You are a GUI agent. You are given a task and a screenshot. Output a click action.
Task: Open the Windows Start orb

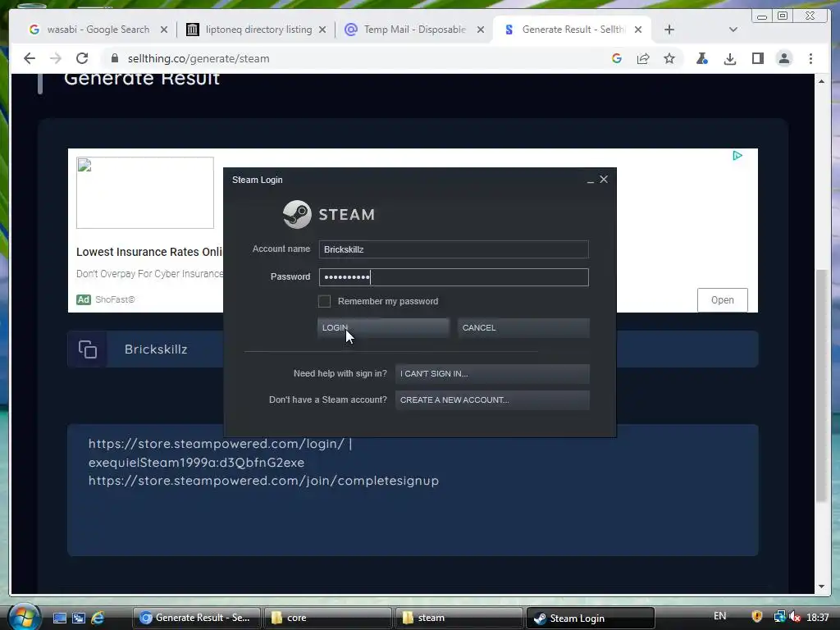24,617
